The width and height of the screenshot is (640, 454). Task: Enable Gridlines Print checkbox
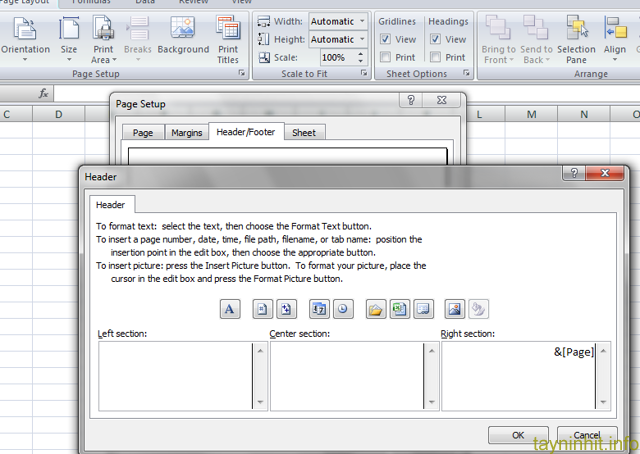(386, 57)
